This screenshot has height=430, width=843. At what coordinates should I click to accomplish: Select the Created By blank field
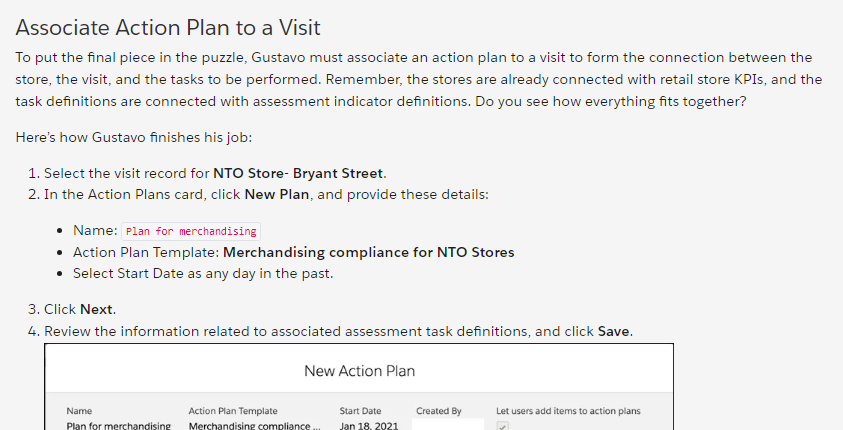point(448,425)
